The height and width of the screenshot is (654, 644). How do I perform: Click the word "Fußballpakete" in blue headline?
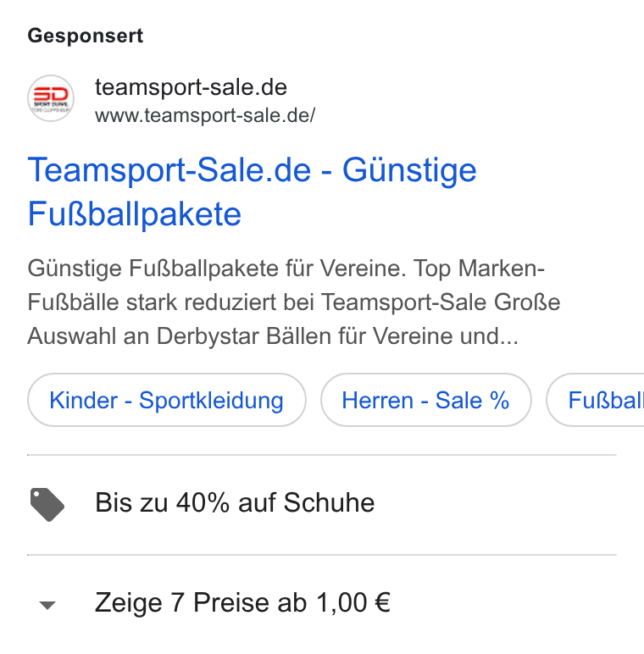coord(134,214)
